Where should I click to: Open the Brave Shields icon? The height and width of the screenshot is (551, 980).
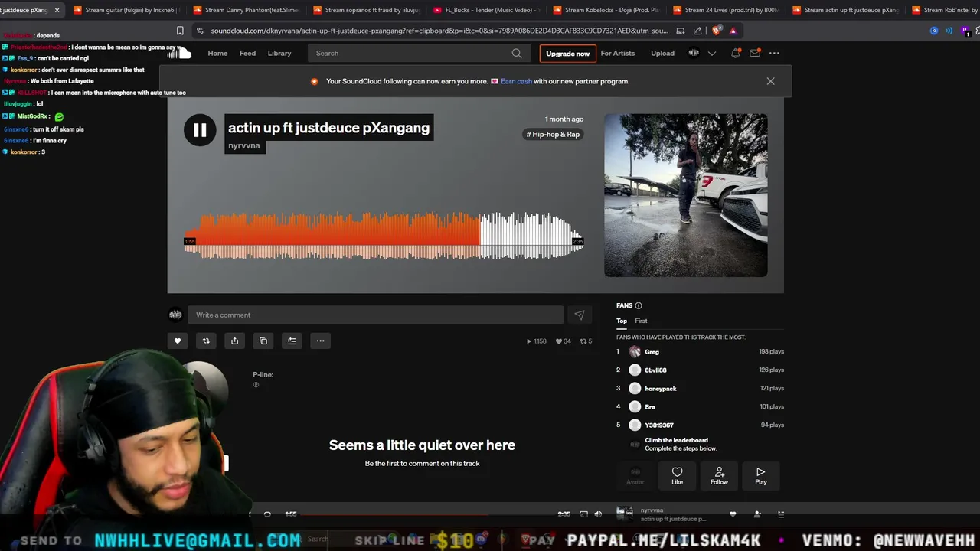(x=716, y=31)
